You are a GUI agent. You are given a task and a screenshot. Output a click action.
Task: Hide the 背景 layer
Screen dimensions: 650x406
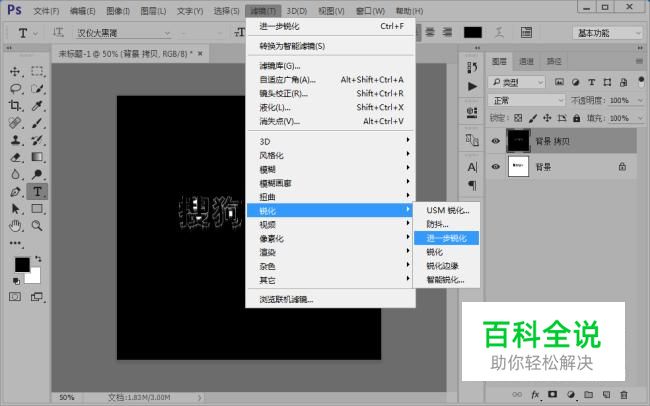click(495, 167)
